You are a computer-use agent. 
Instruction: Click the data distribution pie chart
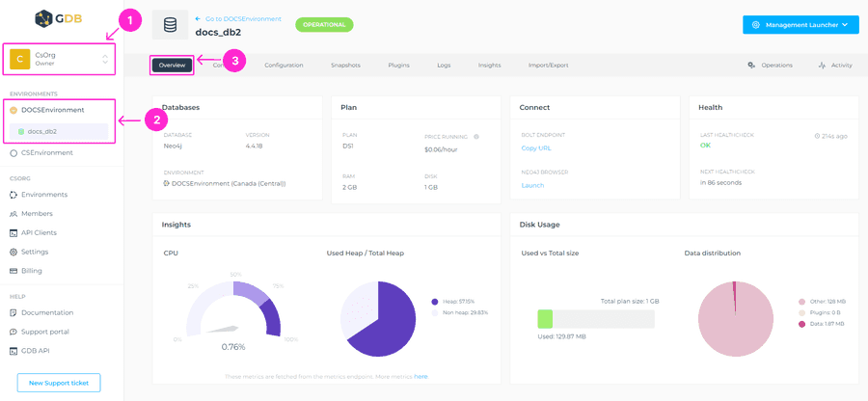(736, 319)
